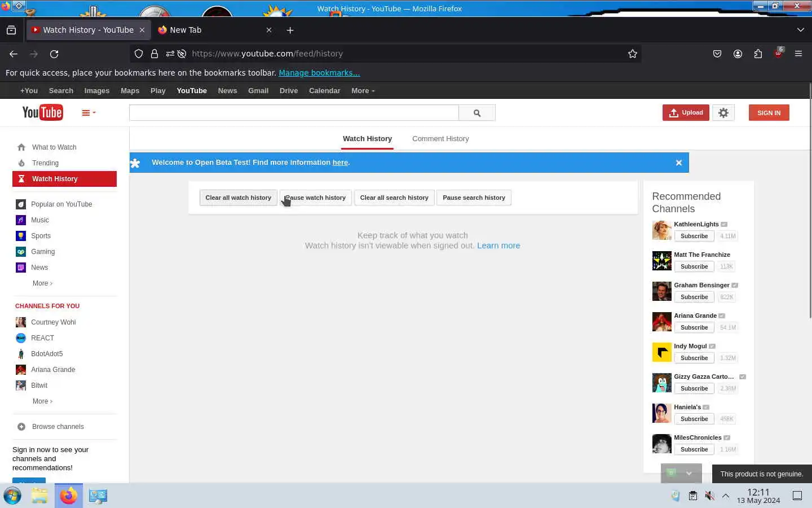Open Sports category icon

pyautogui.click(x=21, y=236)
